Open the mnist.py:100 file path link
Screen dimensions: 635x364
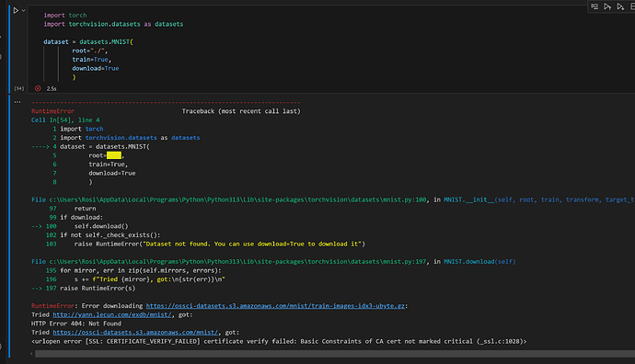[x=229, y=199]
